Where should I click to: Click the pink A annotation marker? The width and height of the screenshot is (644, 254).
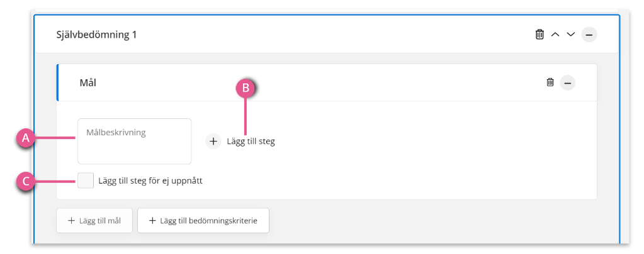25,139
